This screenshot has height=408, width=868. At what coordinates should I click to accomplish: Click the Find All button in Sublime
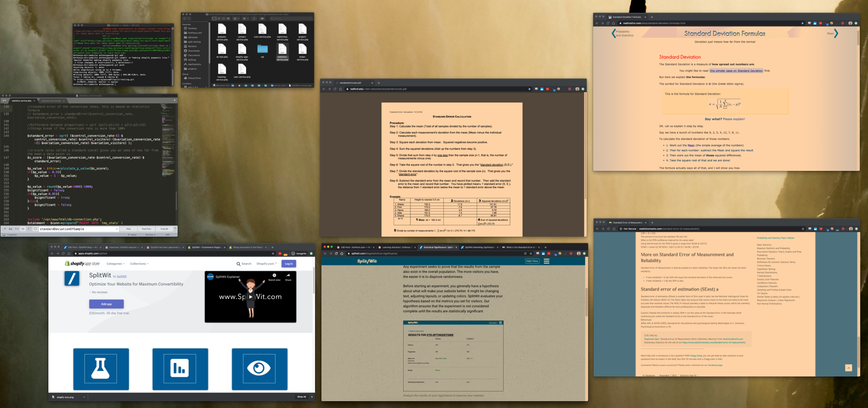(164, 229)
